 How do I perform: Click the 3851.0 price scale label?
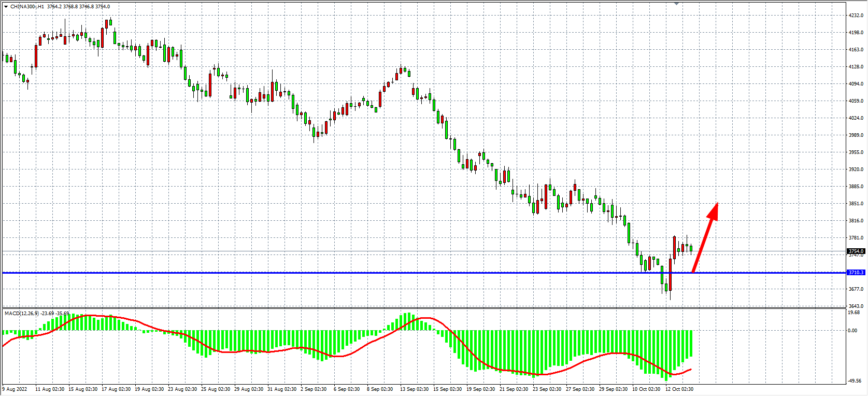point(856,204)
